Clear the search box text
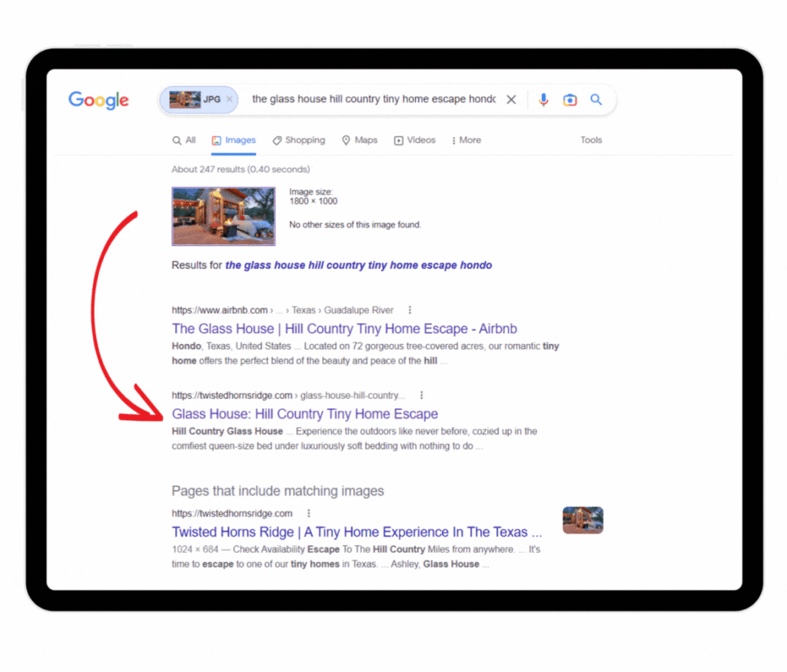Viewport: 787px width, 672px height. 511,100
